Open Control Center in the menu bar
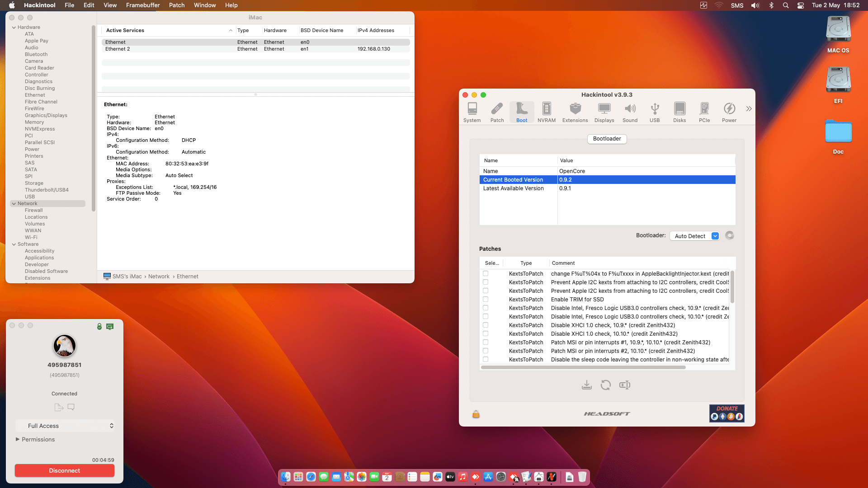Image resolution: width=868 pixels, height=488 pixels. pos(801,5)
